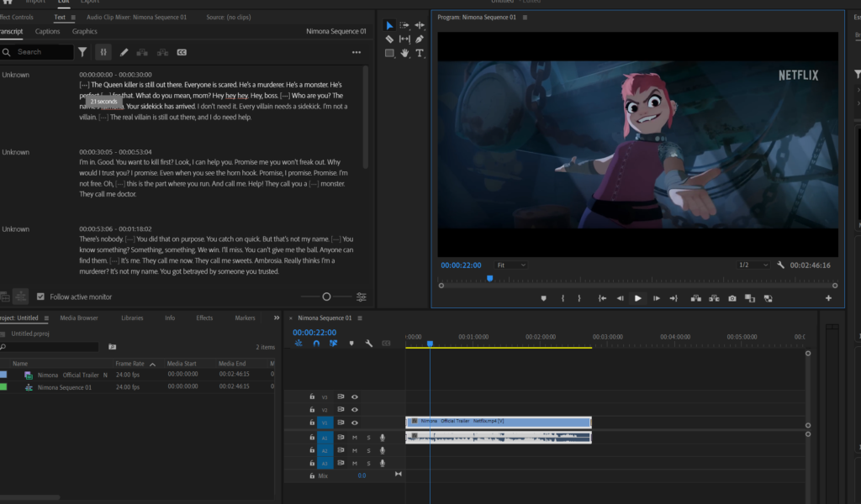Select the Type tool
The width and height of the screenshot is (861, 504).
(420, 54)
